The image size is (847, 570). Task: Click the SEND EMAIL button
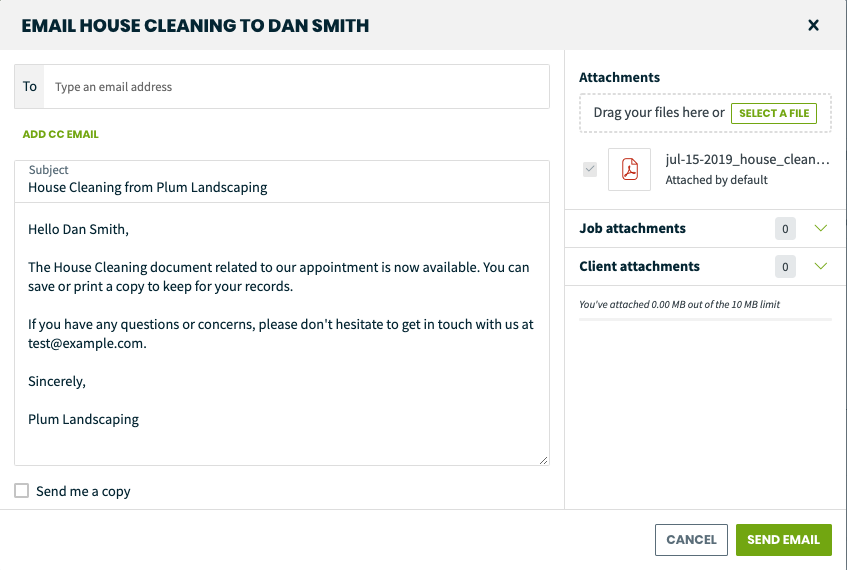point(783,540)
